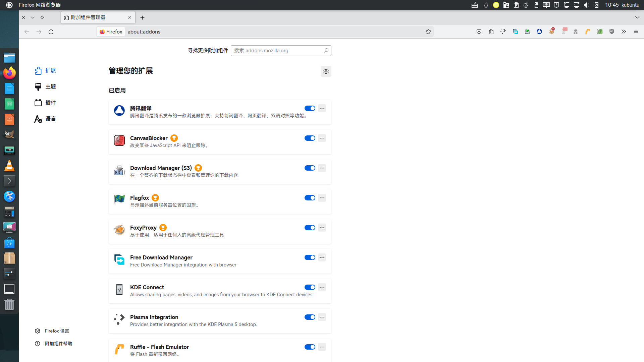Disable Free Download Manager extension toggle

pos(310,257)
